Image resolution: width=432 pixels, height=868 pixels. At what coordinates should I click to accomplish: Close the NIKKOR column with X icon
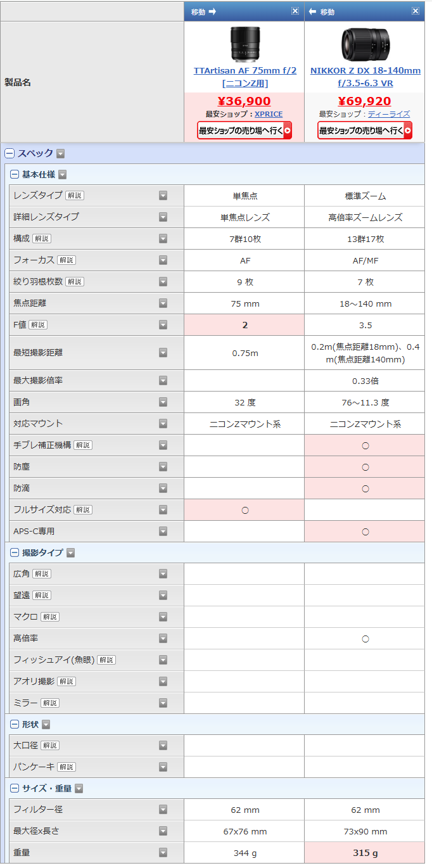[416, 11]
